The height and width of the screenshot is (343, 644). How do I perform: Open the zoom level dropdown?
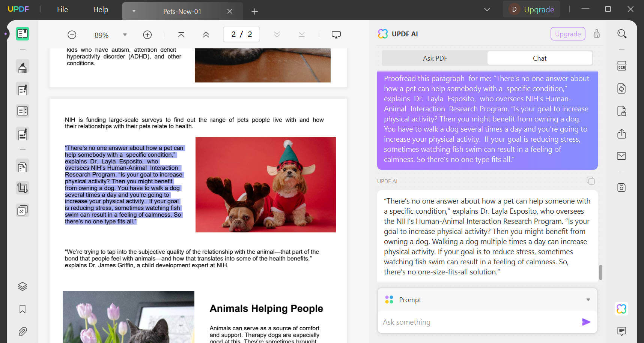[x=125, y=34]
